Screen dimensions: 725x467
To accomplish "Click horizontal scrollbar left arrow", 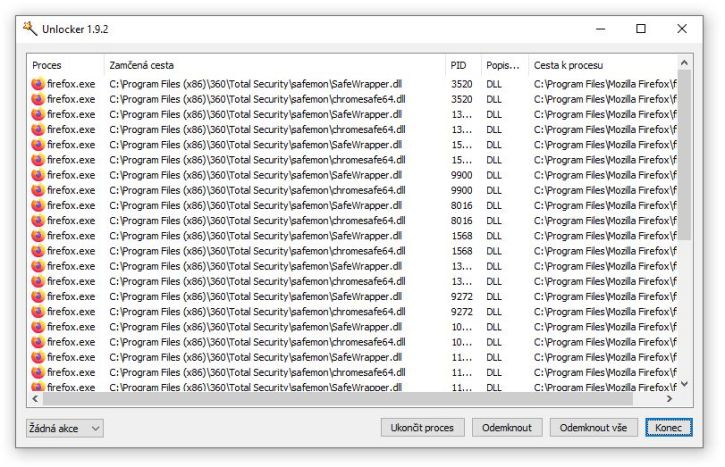I will click(x=35, y=399).
